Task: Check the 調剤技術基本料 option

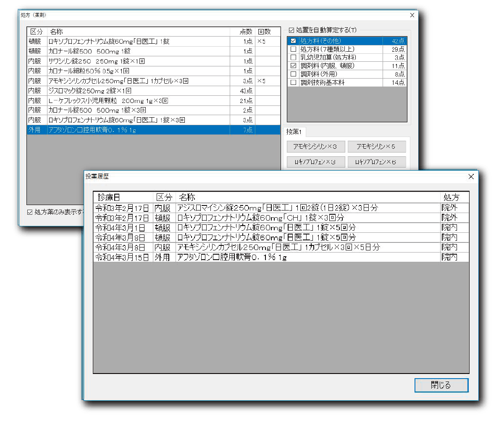Action: [294, 83]
